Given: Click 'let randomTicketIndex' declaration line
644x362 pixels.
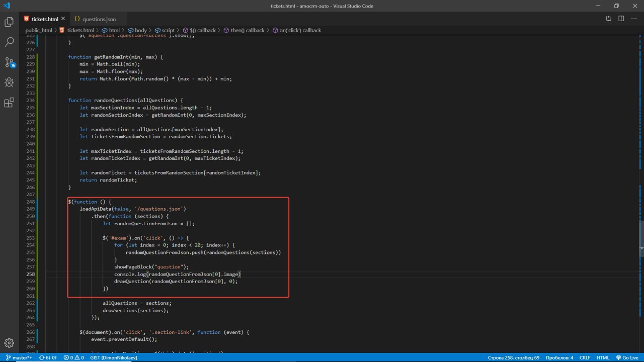Looking at the screenshot, I should click(x=160, y=158).
